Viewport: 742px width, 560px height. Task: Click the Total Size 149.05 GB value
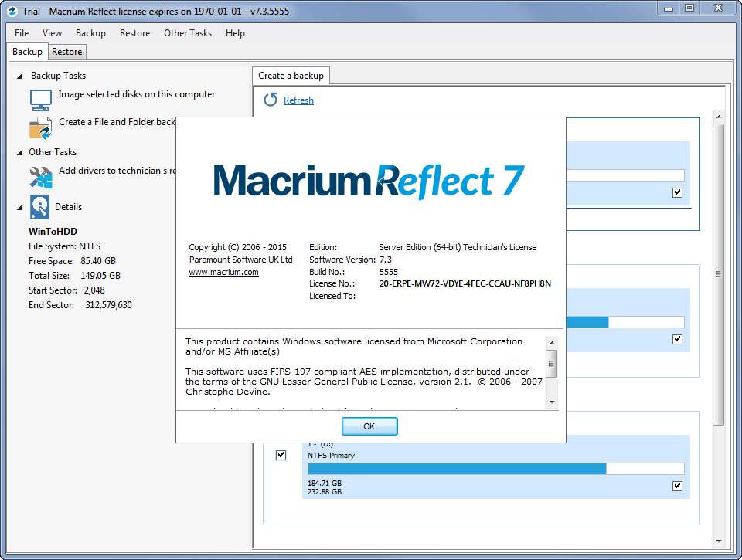(x=100, y=276)
